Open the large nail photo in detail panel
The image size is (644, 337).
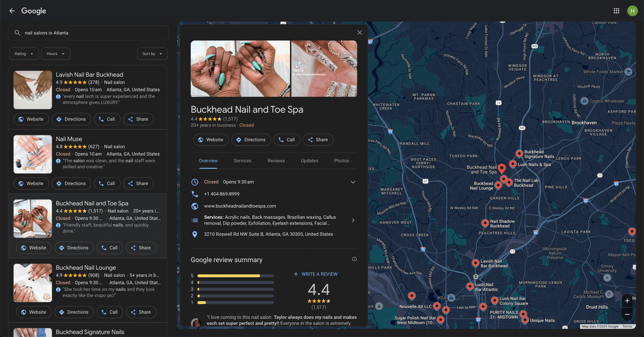(240, 68)
